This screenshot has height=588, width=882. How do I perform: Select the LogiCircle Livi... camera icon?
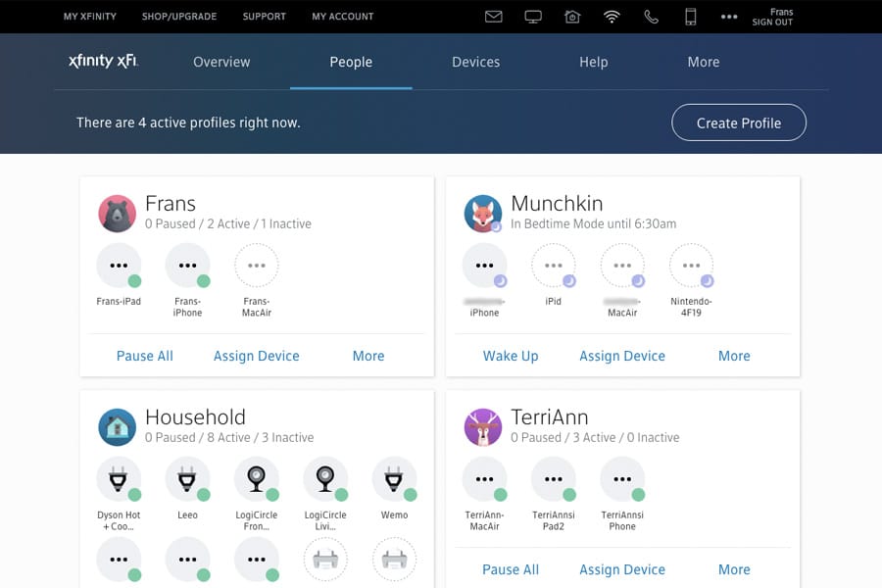pos(325,479)
